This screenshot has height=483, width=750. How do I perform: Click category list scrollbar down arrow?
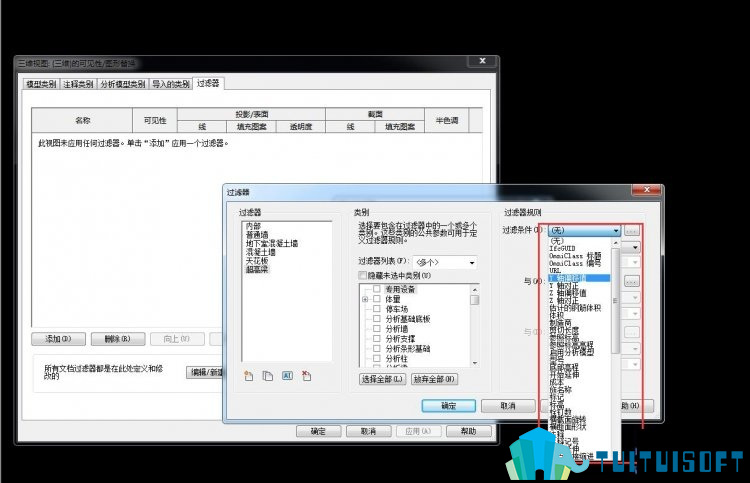(x=475, y=363)
